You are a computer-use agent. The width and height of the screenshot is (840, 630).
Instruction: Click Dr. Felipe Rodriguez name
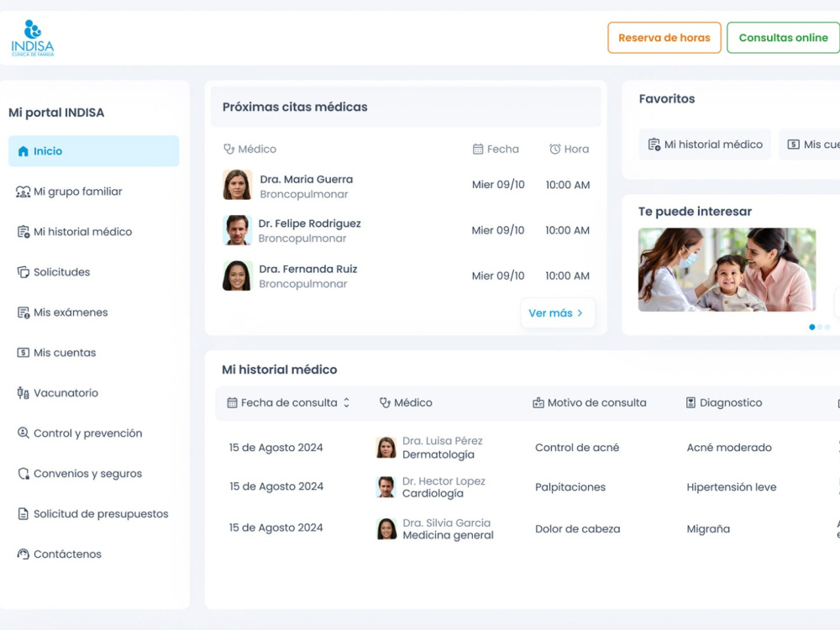[x=310, y=223]
